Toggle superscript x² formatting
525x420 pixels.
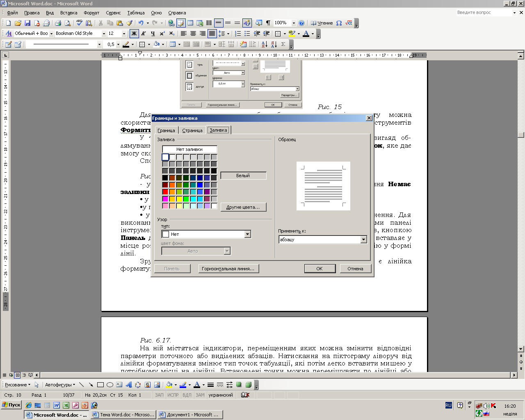[162, 34]
